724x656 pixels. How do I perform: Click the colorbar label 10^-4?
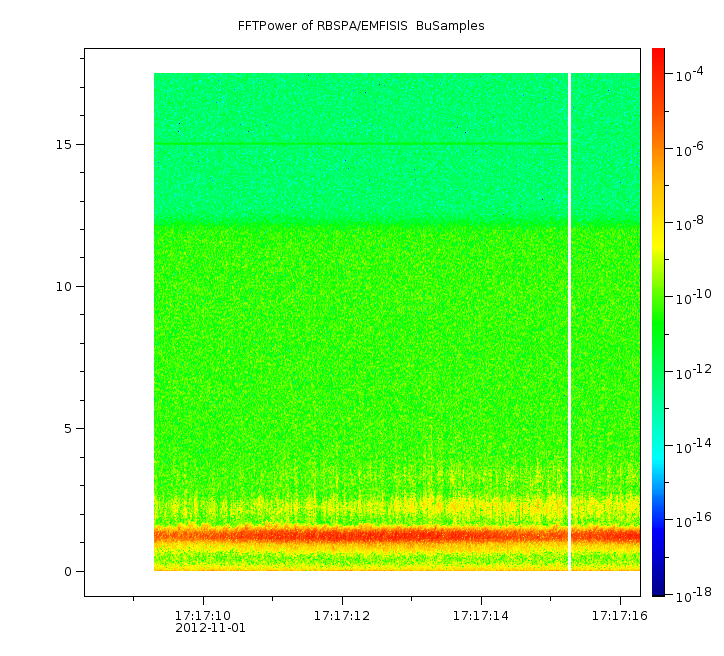coord(690,74)
